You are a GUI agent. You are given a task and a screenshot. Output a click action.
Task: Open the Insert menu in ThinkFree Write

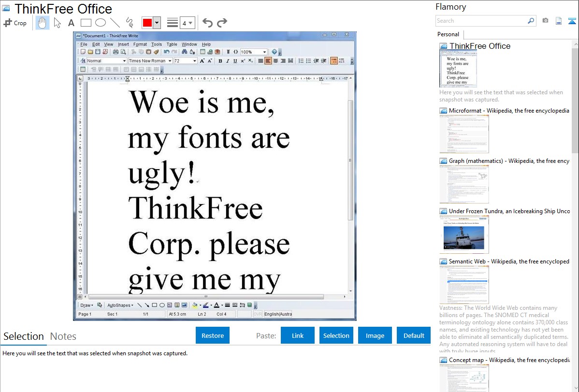[123, 44]
